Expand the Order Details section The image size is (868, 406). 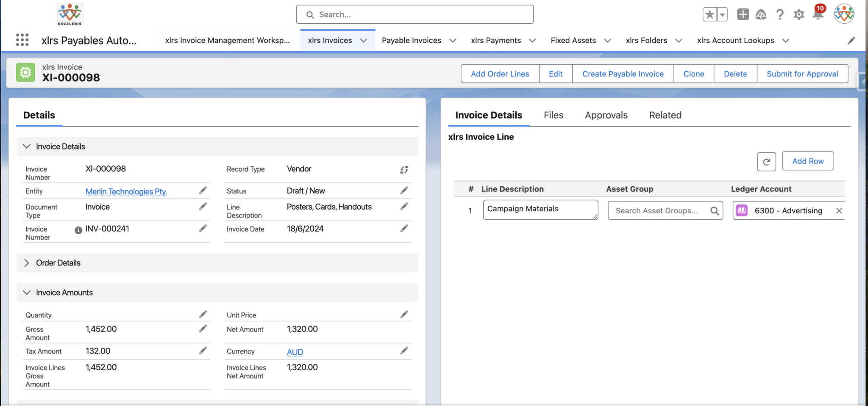click(27, 262)
